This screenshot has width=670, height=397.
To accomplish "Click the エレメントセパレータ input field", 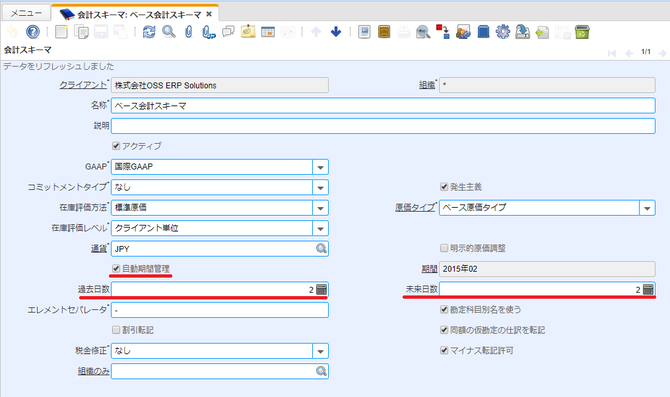I will pos(220,310).
